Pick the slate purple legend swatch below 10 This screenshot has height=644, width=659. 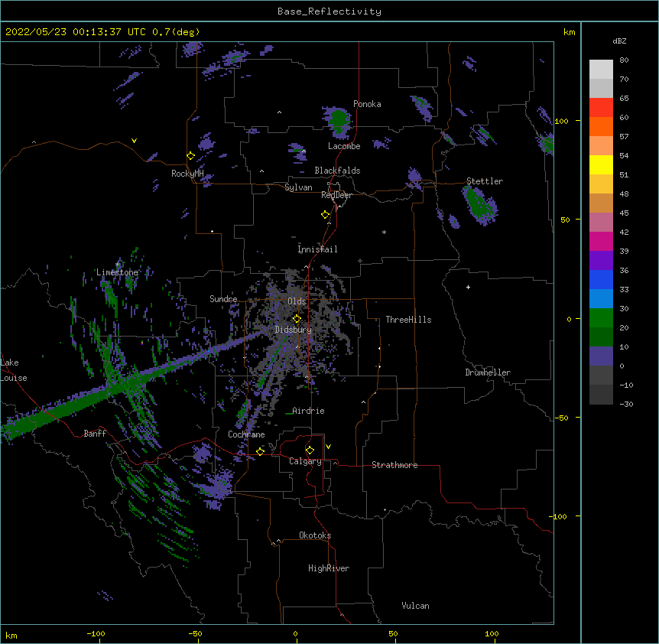pos(601,356)
